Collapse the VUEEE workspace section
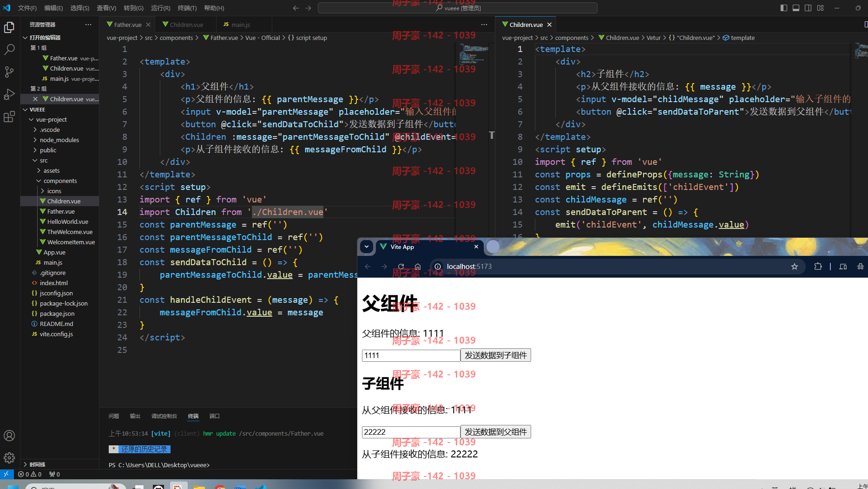Image resolution: width=868 pixels, height=489 pixels. point(59,110)
